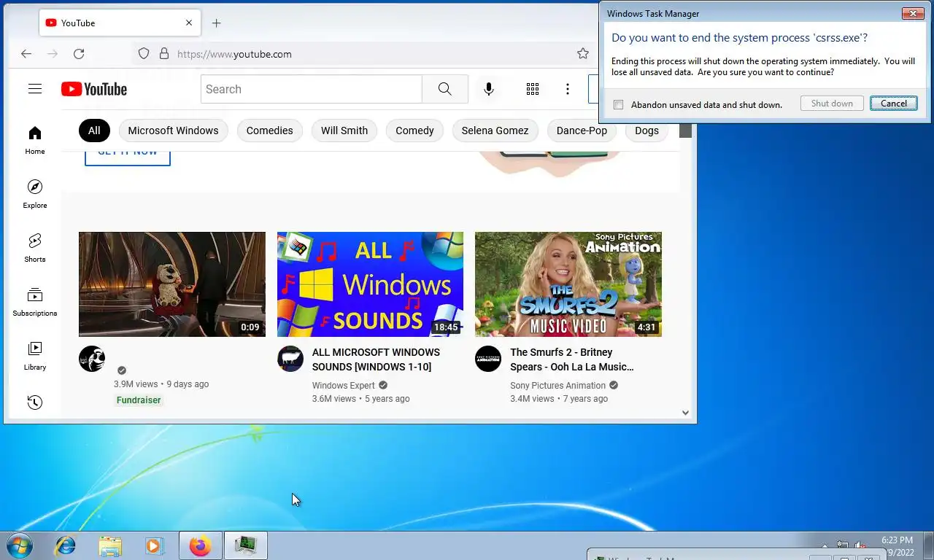934x560 pixels.
Task: Click Windows Expert channel name
Action: pos(344,386)
